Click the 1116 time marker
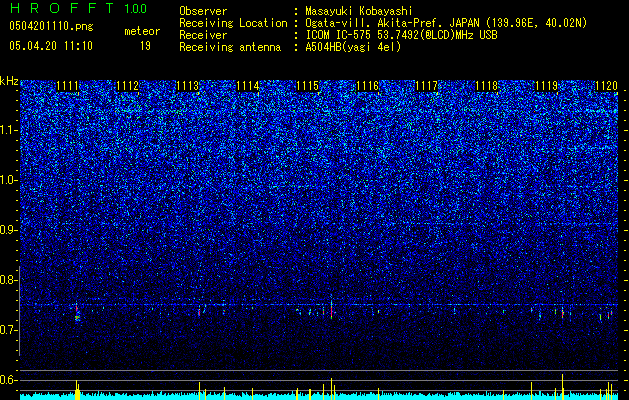 point(367,86)
